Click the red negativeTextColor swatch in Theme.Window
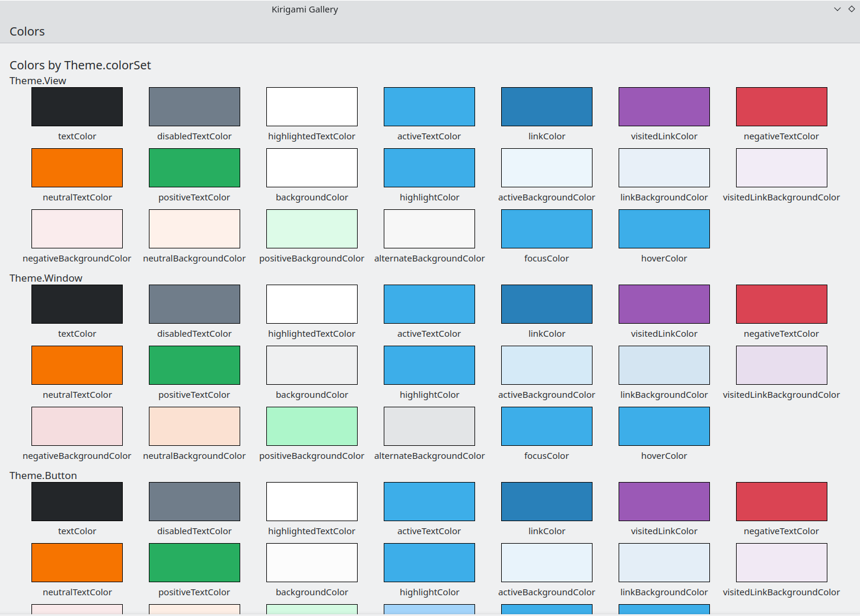The height and width of the screenshot is (616, 860). click(781, 304)
